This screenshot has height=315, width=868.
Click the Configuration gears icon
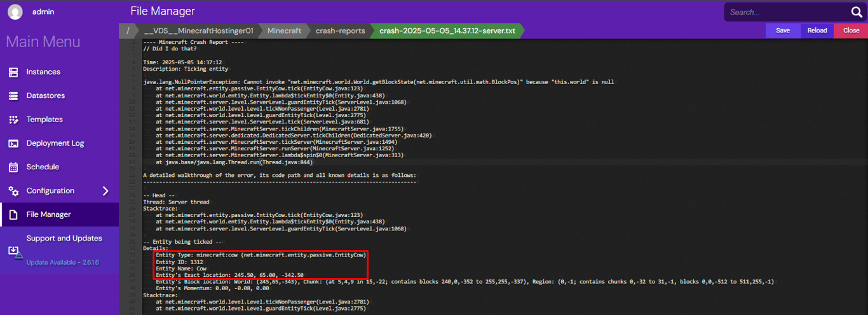pyautogui.click(x=13, y=191)
